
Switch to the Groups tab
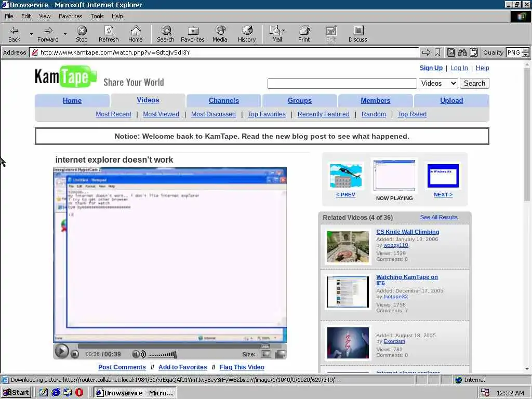300,100
